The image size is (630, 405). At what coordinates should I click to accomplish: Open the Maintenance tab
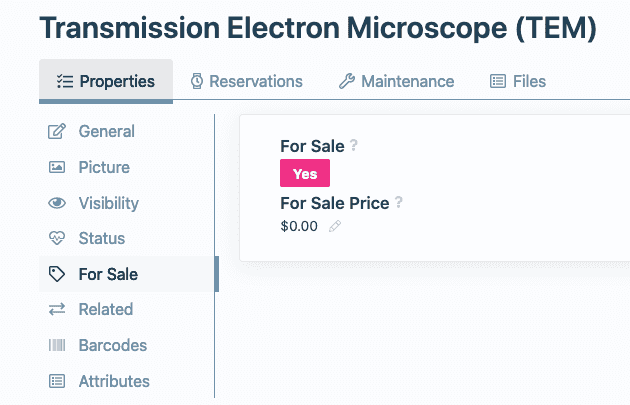(x=397, y=81)
